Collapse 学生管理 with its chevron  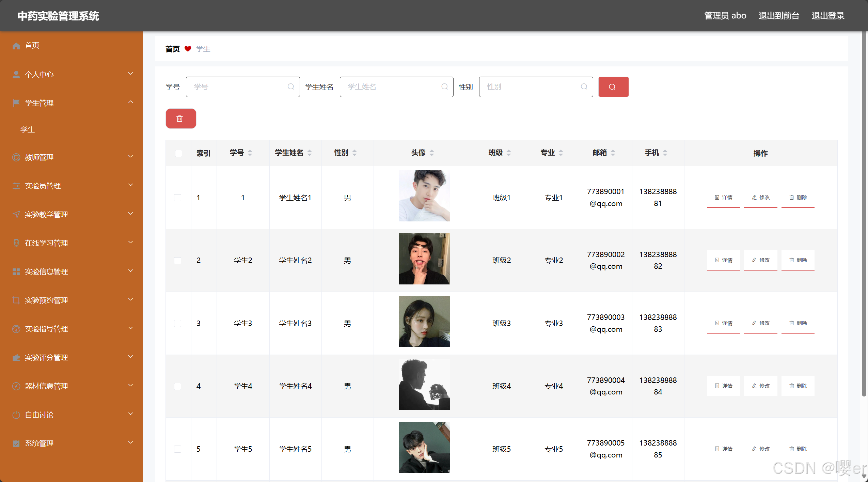130,102
